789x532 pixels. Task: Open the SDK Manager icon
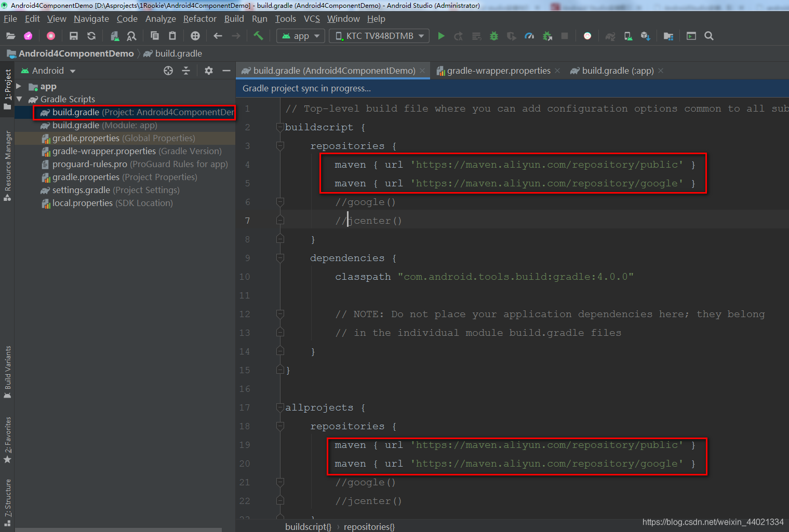pos(646,36)
